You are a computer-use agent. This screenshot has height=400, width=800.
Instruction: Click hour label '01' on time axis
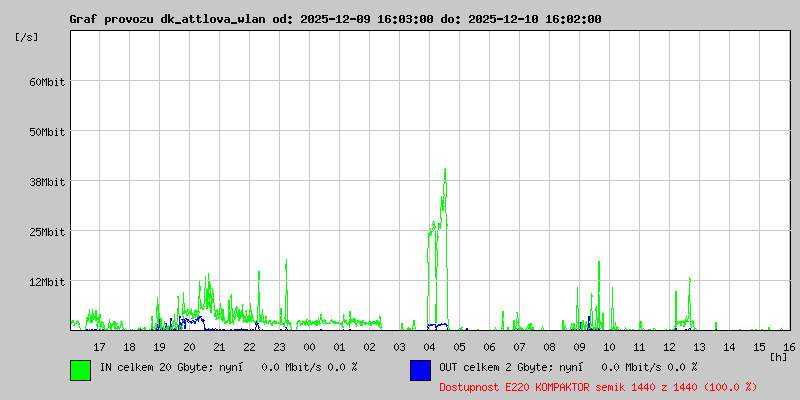click(339, 347)
